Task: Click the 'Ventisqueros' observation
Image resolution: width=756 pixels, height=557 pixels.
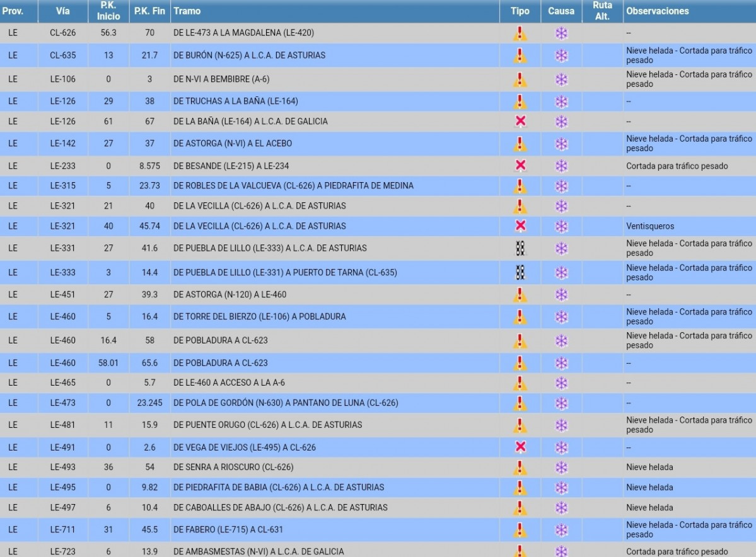Action: pyautogui.click(x=650, y=226)
